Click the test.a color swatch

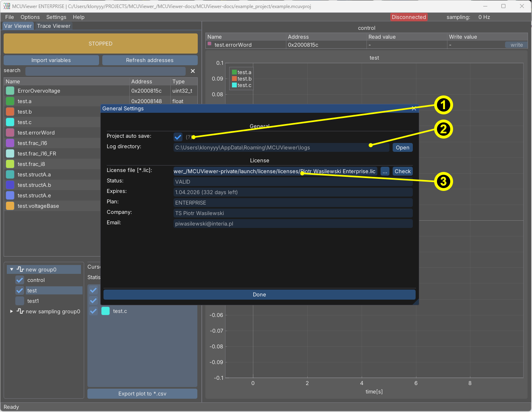click(x=10, y=101)
